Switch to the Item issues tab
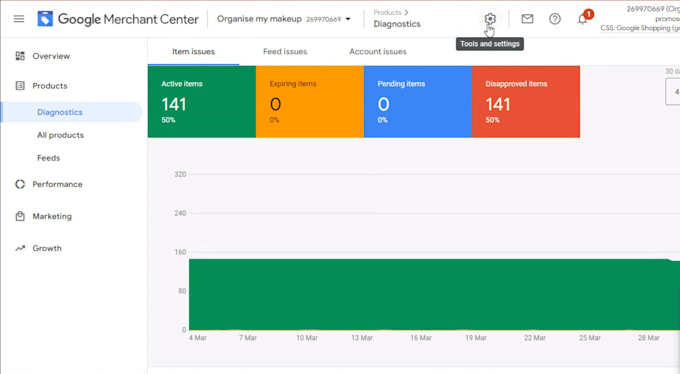680x374 pixels. click(193, 52)
